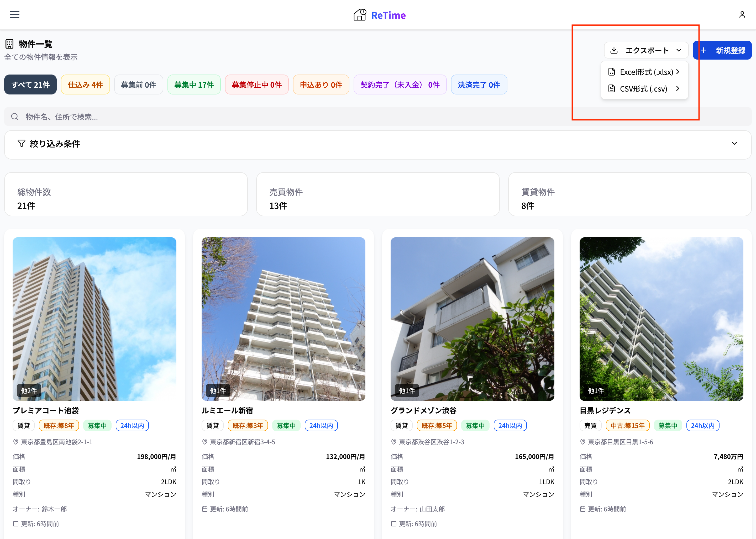Open the ルミエール新宿 building photo
756x539 pixels.
point(283,319)
